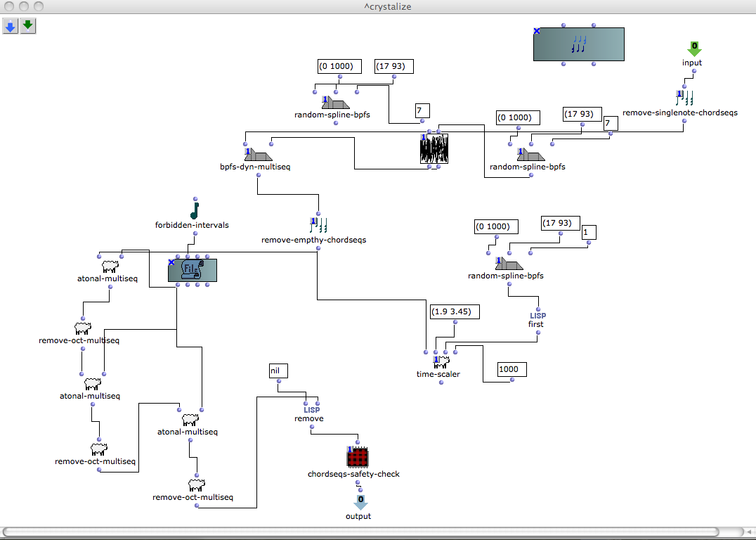Select the File box with scroll icon
The image size is (756, 540).
coord(193,270)
